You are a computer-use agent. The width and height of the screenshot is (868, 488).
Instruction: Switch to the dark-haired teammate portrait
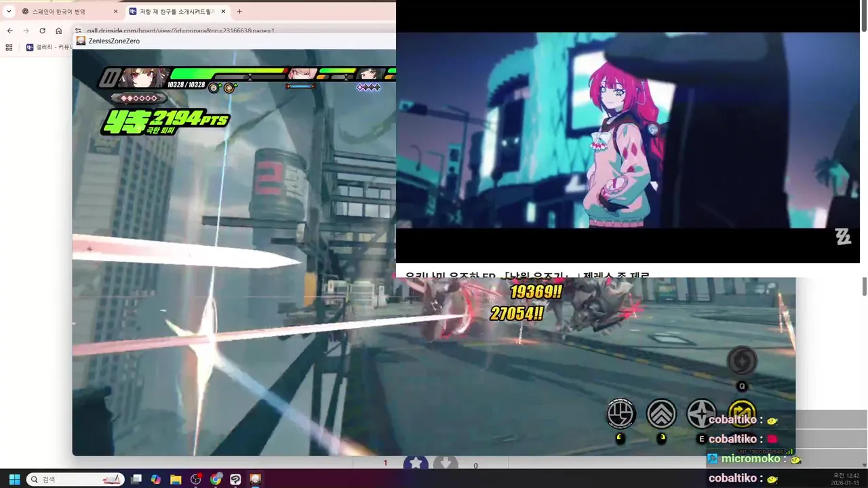coord(369,74)
